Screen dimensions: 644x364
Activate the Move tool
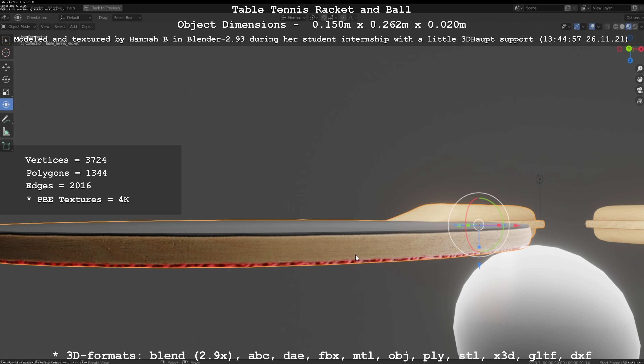6,67
